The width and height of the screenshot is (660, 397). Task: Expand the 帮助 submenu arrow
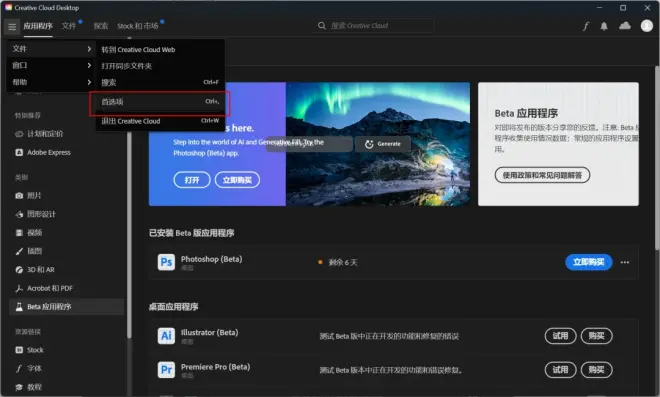coord(89,82)
